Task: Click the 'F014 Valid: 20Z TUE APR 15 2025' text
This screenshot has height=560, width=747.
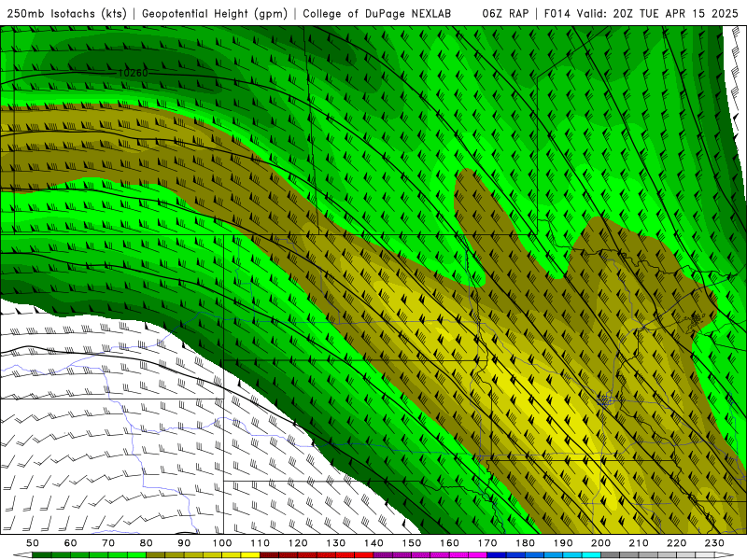Action: tap(641, 13)
